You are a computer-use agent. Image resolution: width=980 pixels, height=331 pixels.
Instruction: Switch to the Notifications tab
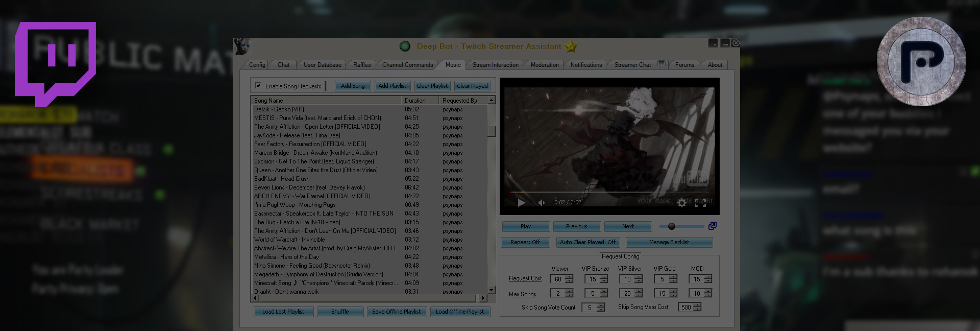coord(586,65)
